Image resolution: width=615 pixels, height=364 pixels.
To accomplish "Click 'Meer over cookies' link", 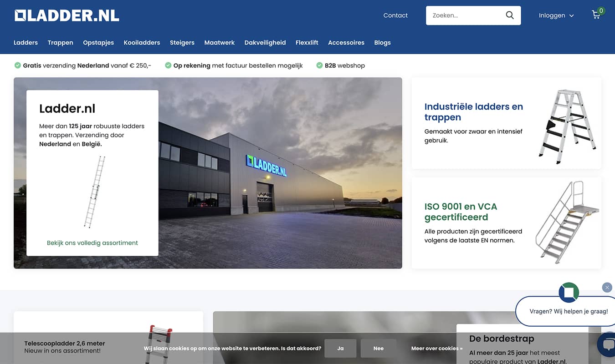I will coord(437,349).
